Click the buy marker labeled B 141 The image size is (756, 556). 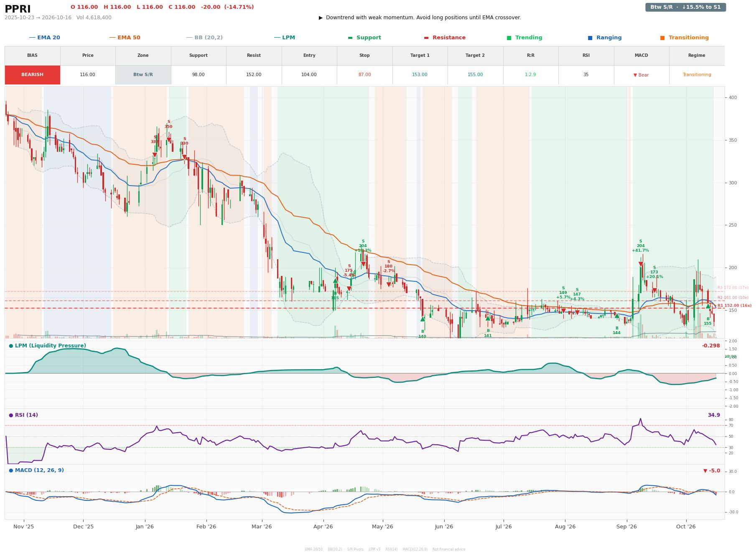point(488,318)
